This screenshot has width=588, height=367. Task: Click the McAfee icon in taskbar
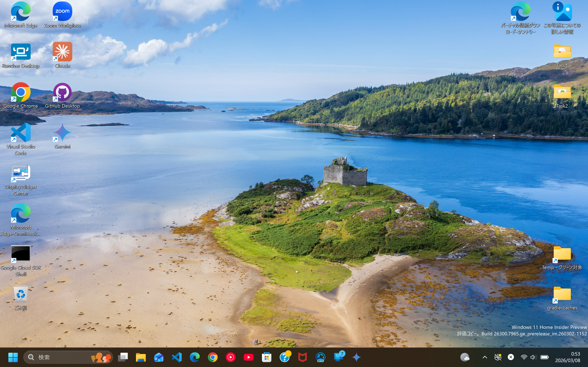(302, 357)
